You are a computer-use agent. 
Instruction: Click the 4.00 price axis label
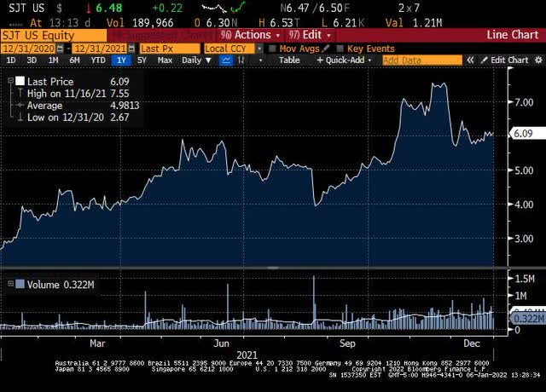(524, 205)
